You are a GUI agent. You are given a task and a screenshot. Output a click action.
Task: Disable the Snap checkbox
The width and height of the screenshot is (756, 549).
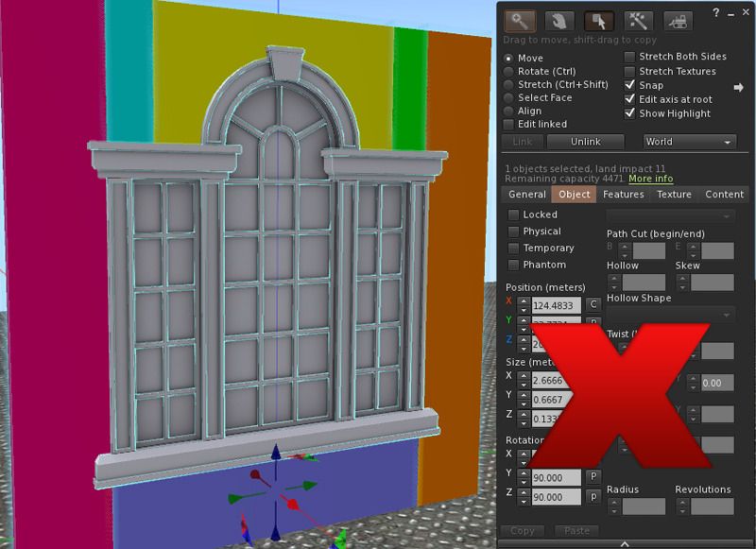tap(629, 85)
